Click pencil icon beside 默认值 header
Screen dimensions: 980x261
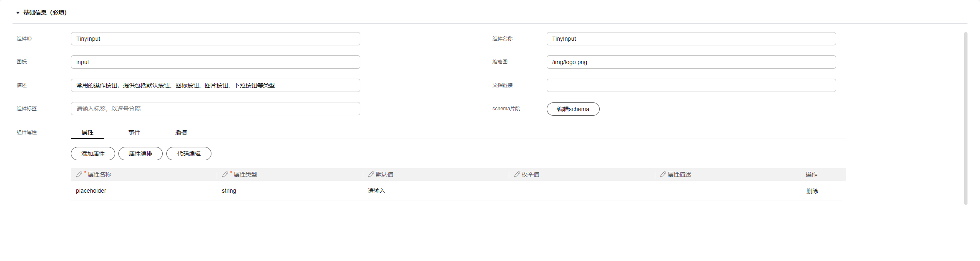(371, 174)
